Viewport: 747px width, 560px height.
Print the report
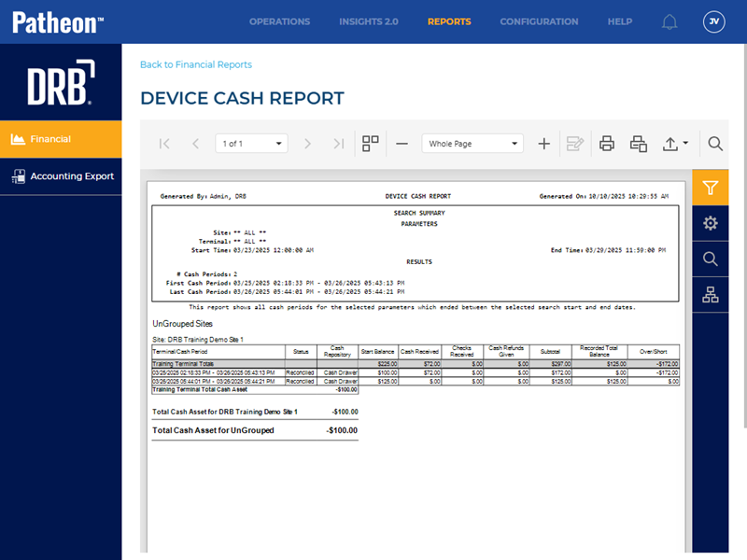(607, 144)
